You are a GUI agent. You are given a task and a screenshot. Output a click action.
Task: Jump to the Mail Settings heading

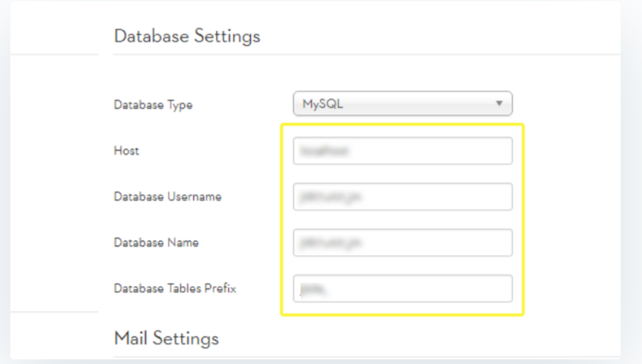167,337
